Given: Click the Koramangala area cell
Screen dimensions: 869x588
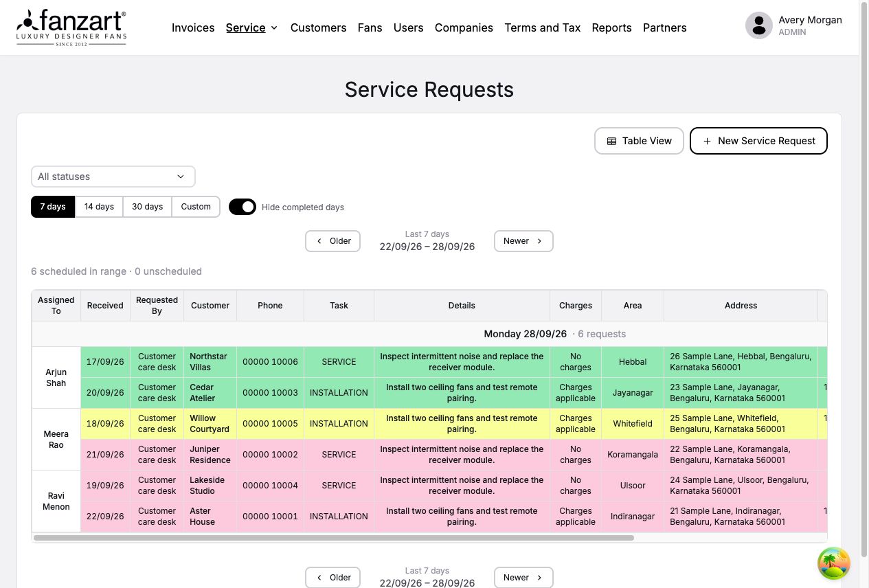Looking at the screenshot, I should pyautogui.click(x=633, y=455).
